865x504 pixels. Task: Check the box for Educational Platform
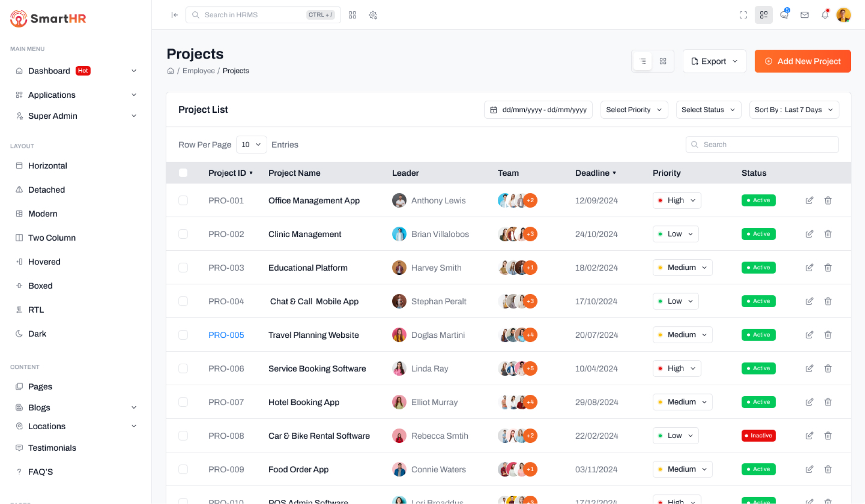point(183,268)
